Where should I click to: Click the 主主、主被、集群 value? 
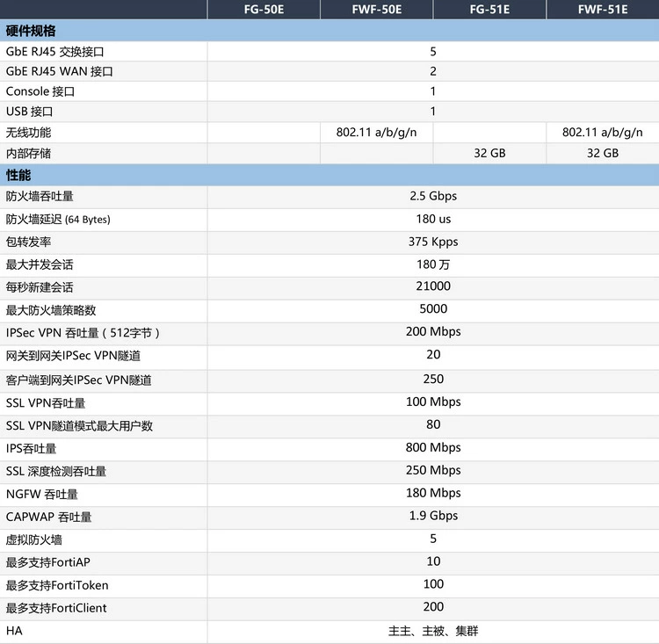point(433,631)
